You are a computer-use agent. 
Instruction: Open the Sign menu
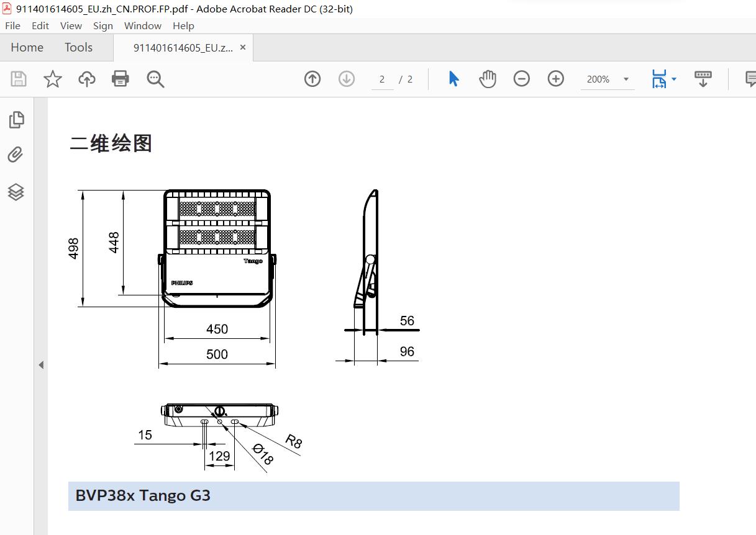[103, 25]
